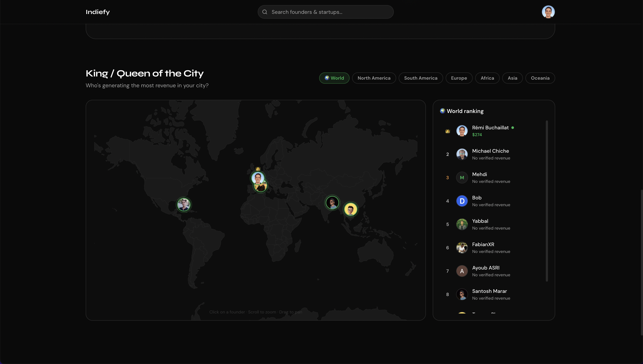Switch to North America filter
The image size is (643, 364).
[x=374, y=78]
